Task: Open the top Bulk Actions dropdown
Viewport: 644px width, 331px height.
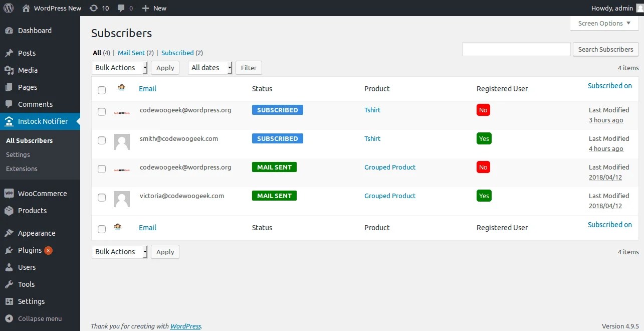Action: click(119, 68)
